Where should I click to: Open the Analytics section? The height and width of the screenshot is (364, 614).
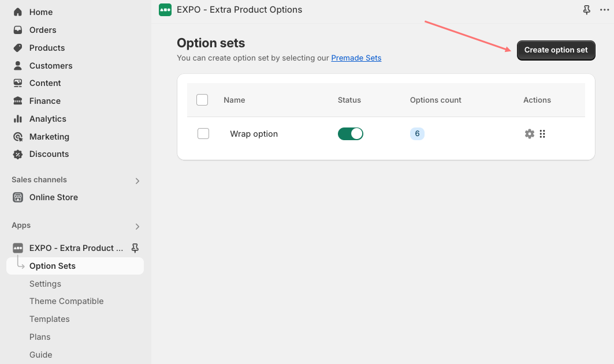[48, 119]
